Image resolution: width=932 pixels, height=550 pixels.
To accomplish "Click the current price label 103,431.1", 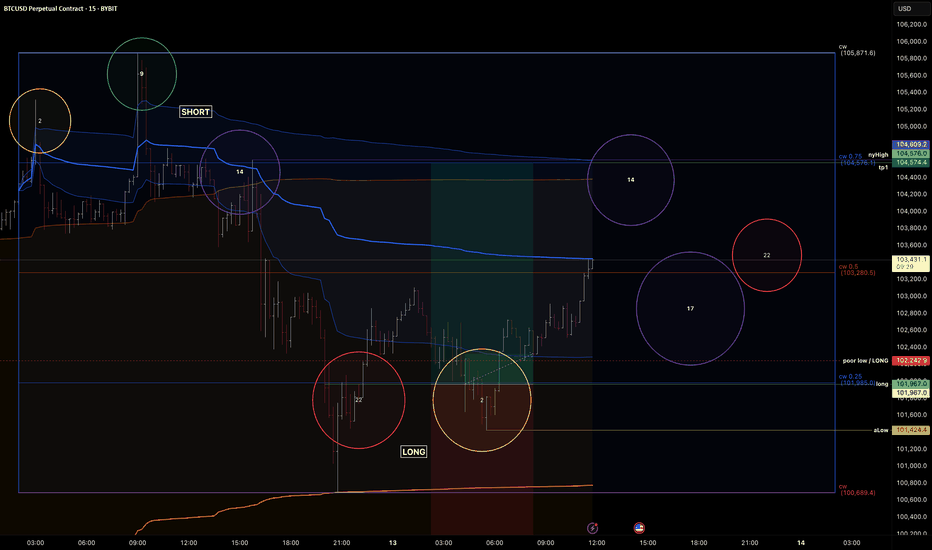I will (911, 263).
